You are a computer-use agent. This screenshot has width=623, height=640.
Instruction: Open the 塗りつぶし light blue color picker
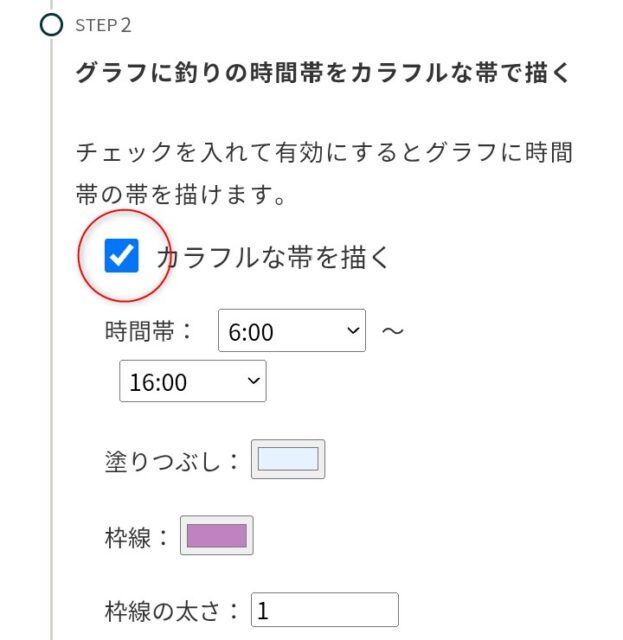[x=288, y=460]
